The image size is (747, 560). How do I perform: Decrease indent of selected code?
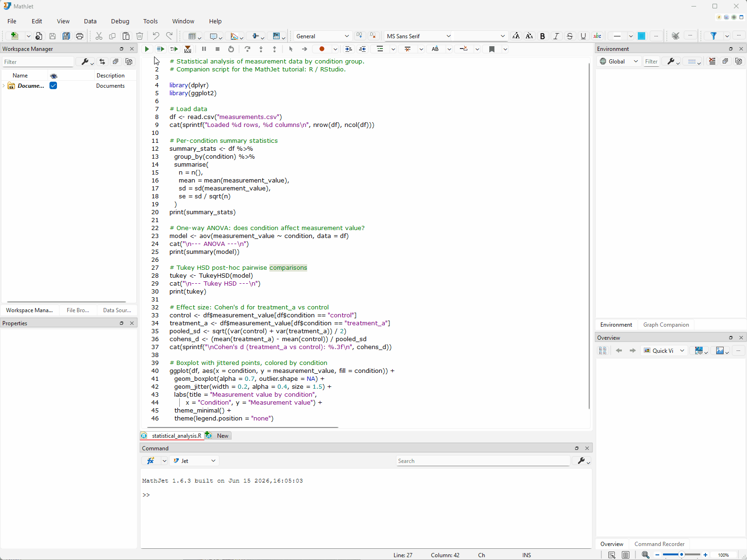point(362,49)
